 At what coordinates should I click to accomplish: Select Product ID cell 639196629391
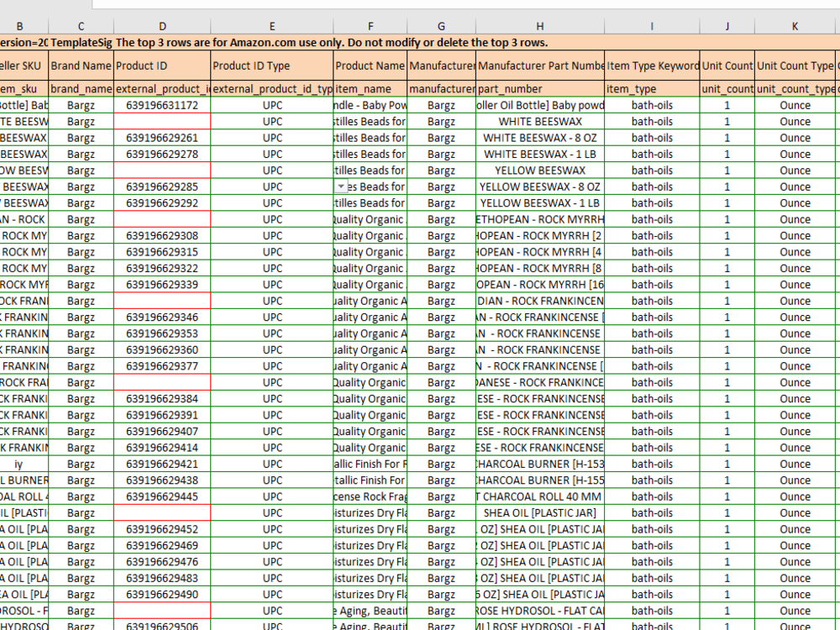162,415
